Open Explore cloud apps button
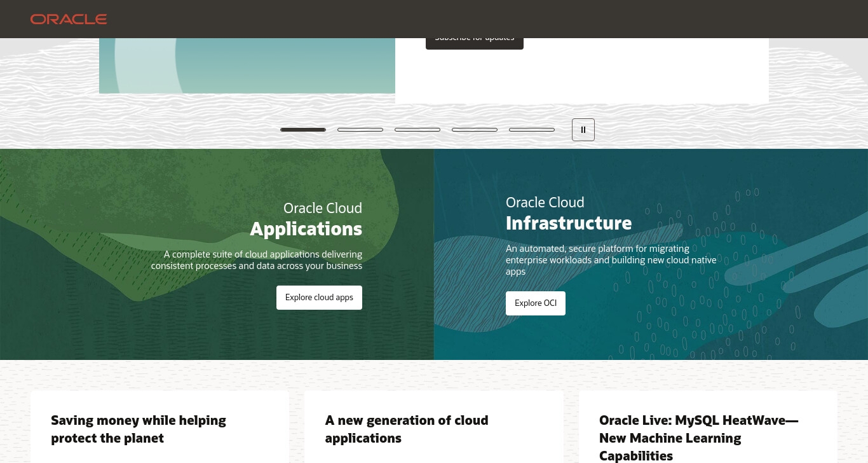 pos(319,298)
